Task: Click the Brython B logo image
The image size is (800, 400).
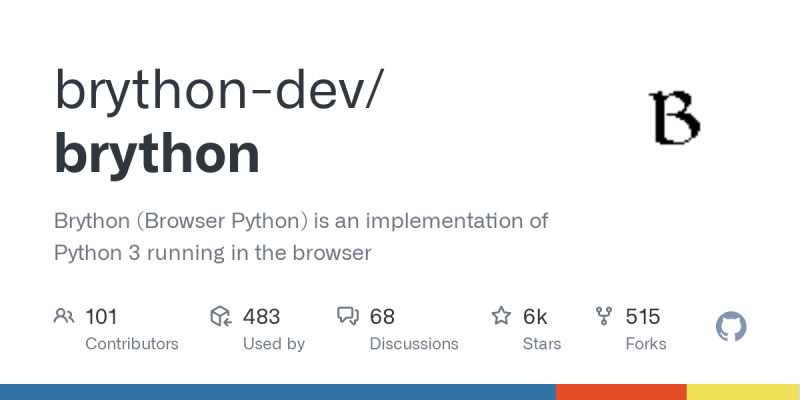Action: [675, 117]
